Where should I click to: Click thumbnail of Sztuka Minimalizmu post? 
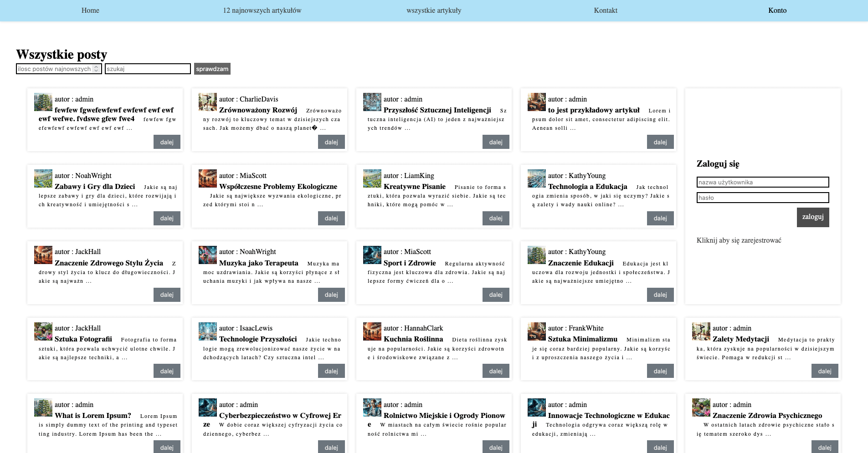coord(536,331)
